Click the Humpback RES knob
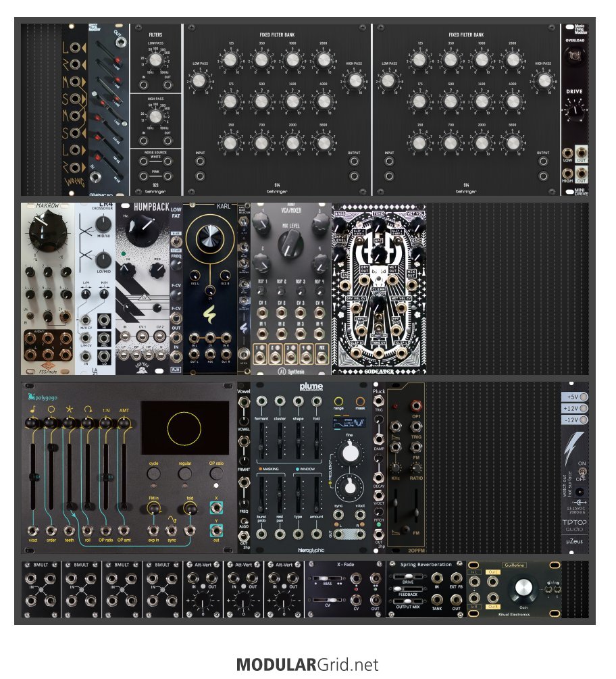The width and height of the screenshot is (616, 679). click(157, 271)
